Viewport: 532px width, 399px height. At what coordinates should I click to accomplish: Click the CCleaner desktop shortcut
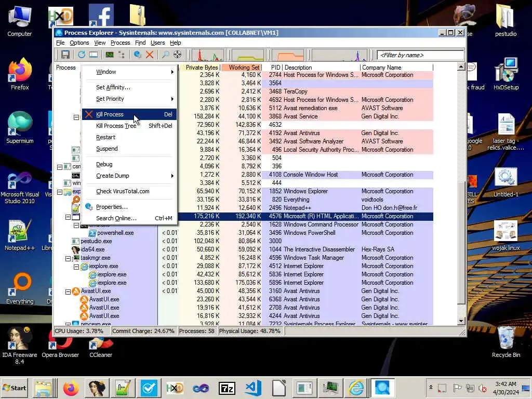101,348
